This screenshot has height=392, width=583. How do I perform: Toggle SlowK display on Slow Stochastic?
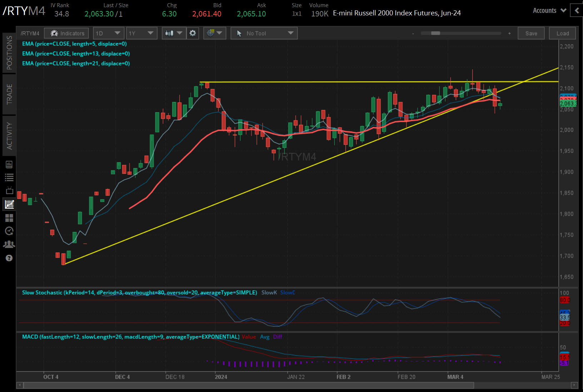(269, 292)
